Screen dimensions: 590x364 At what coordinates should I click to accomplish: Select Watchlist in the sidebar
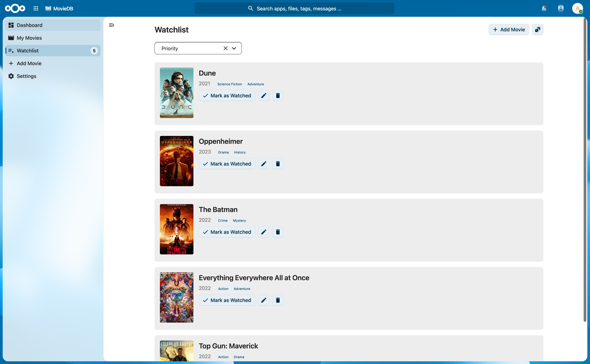pos(53,51)
